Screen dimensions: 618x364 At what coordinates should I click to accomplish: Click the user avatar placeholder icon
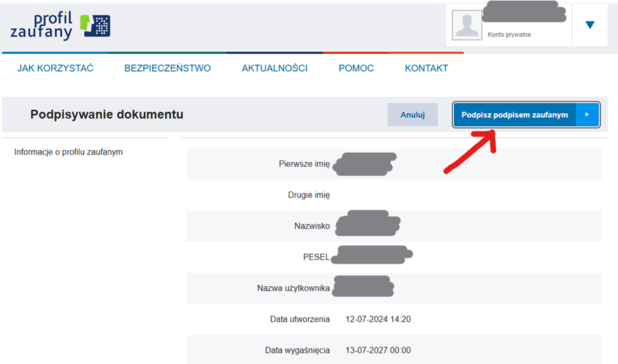click(467, 25)
